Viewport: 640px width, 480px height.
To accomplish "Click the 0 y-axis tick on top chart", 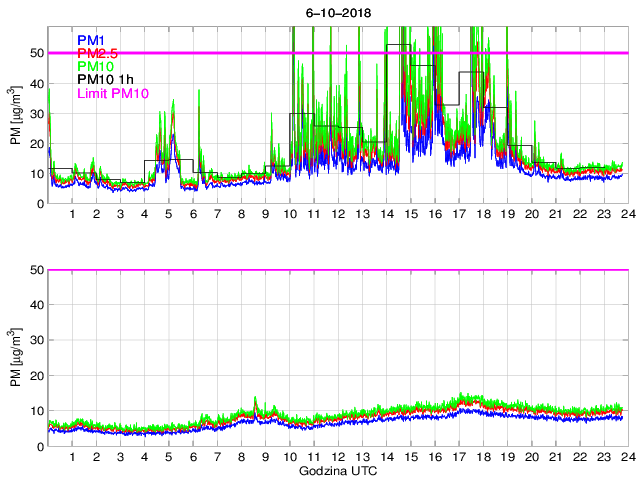I will (x=38, y=204).
